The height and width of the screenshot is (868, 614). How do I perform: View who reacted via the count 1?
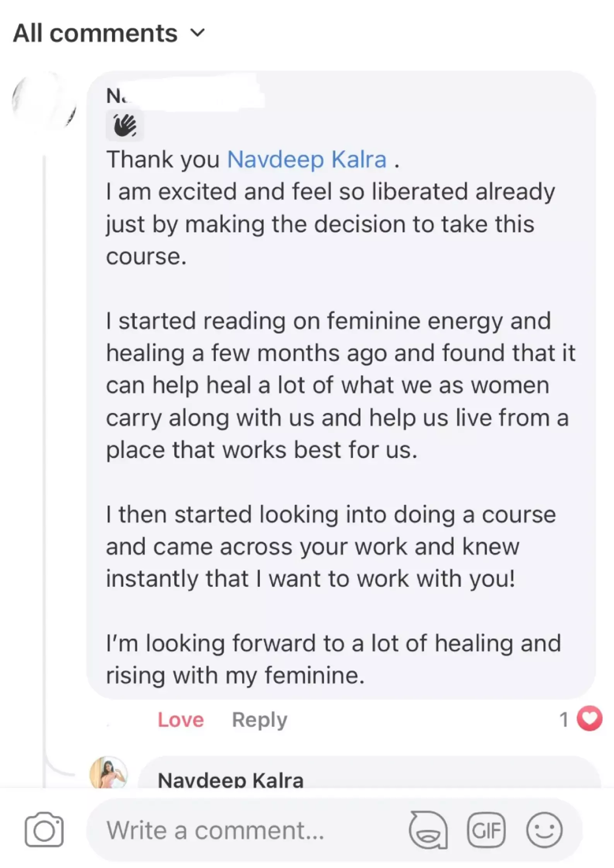pyautogui.click(x=564, y=720)
